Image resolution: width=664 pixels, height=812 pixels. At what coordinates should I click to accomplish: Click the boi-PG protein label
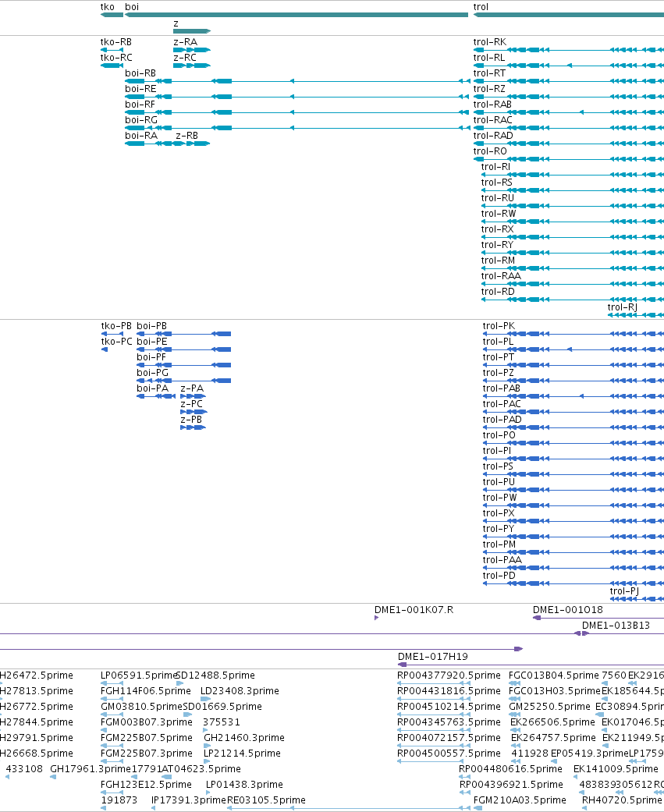(152, 372)
